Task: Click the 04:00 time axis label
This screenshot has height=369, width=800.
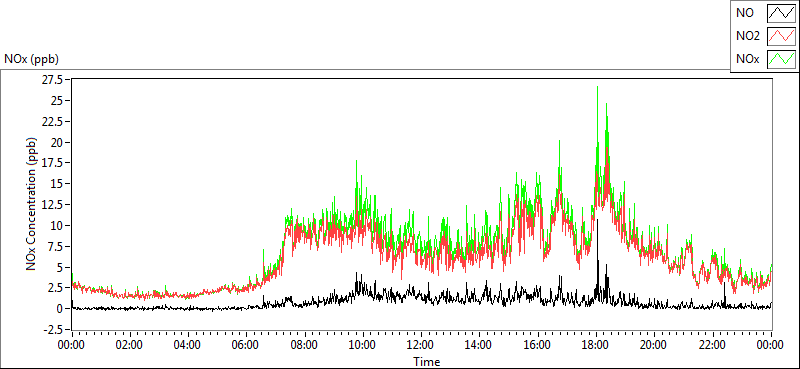Action: pyautogui.click(x=188, y=346)
